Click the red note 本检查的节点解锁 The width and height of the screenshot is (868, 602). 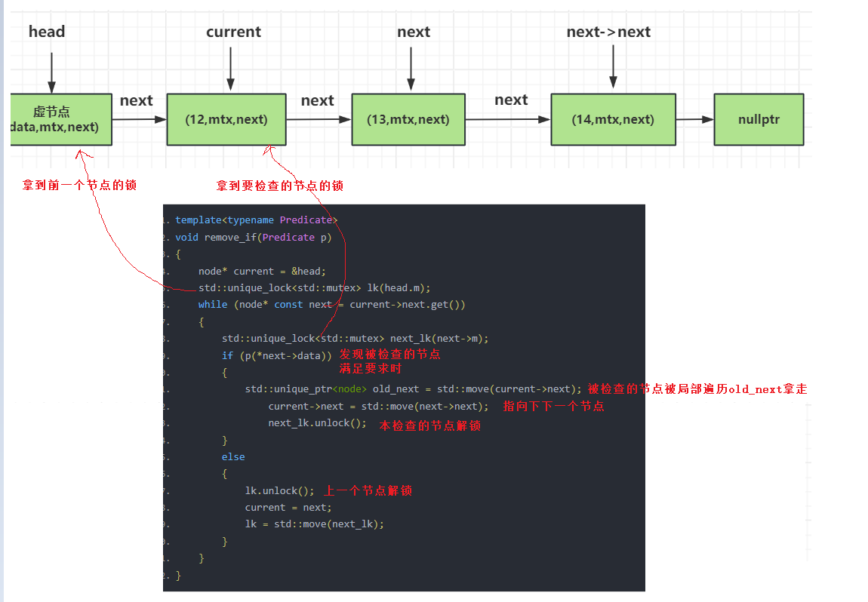[x=430, y=425]
